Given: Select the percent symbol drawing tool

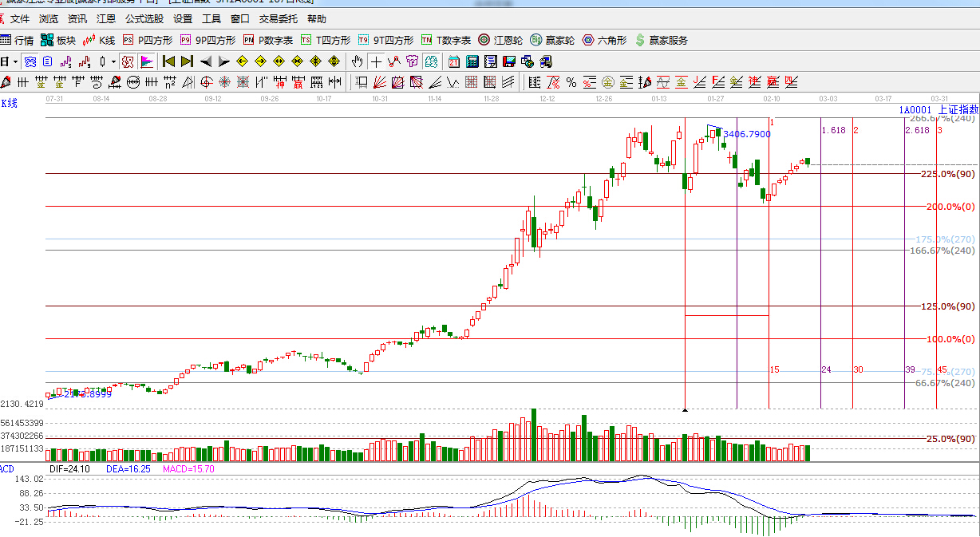Looking at the screenshot, I should [571, 81].
